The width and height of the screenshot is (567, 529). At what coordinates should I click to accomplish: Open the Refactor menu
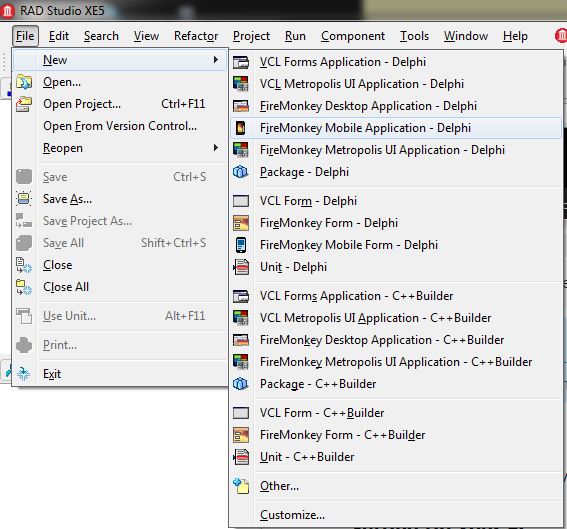point(196,36)
